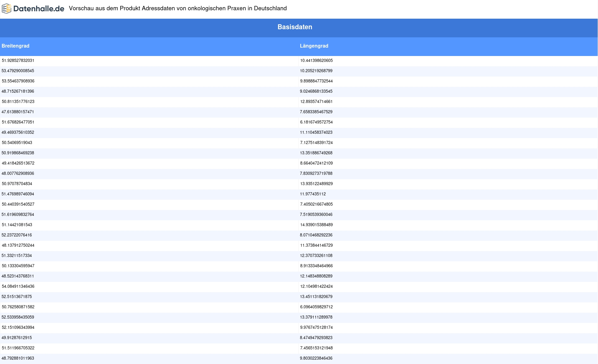
Task: Click latitude value 49.469375610352
Action: pos(18,133)
